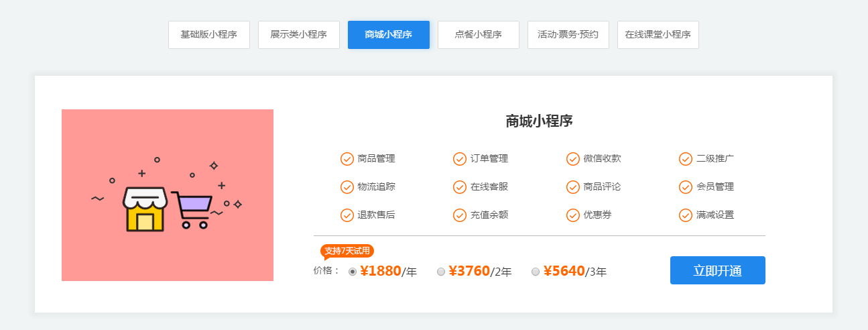868x330 pixels.
Task: Select the ¥3760/2年 price option
Action: (x=441, y=272)
